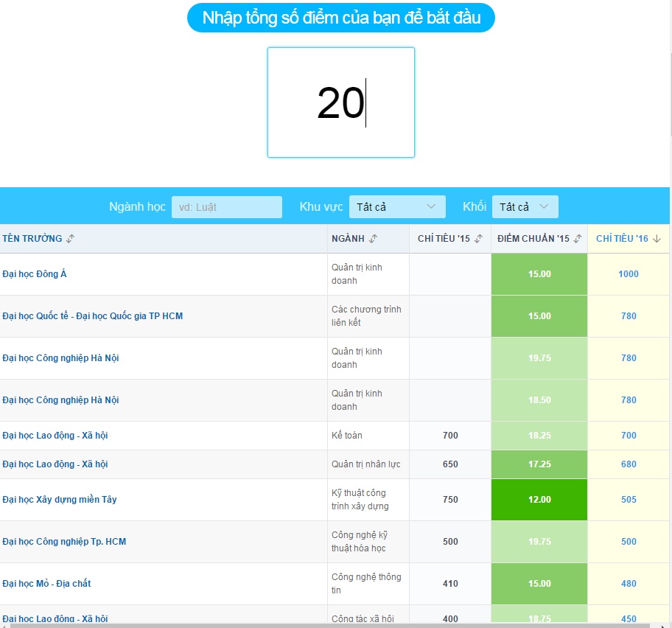Open Đại học Xây dựng miền Tây link
The image size is (672, 628).
[x=60, y=500]
